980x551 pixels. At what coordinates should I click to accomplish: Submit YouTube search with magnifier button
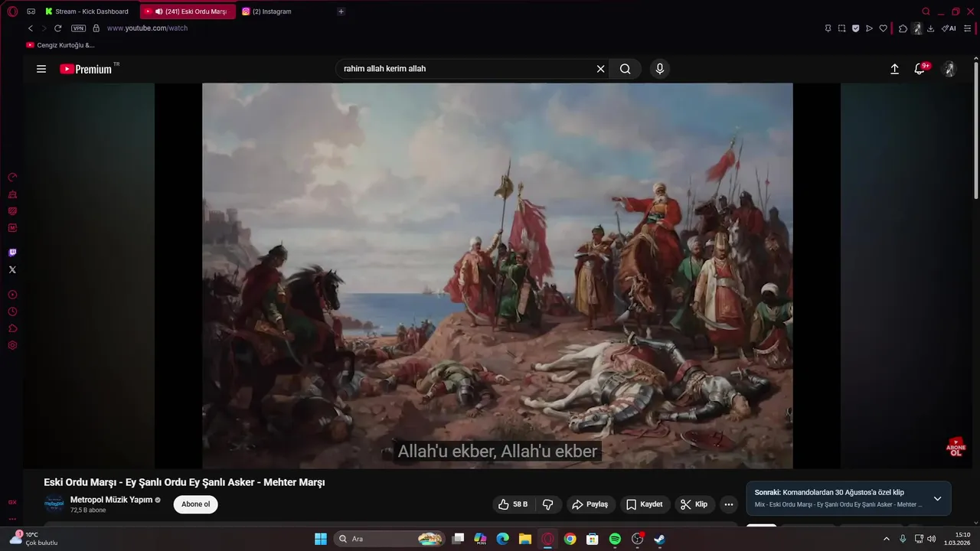626,69
